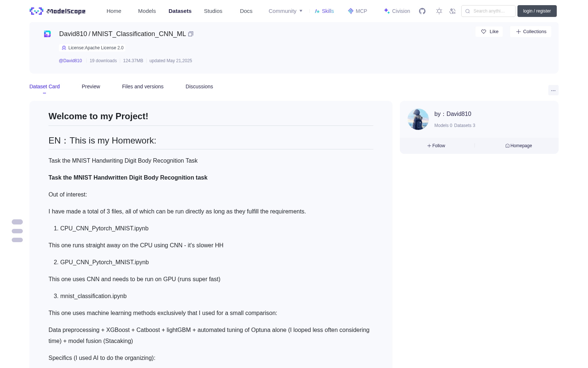Open the three-dot more options menu
Viewport: 588px width, 368px height.
coord(553,90)
